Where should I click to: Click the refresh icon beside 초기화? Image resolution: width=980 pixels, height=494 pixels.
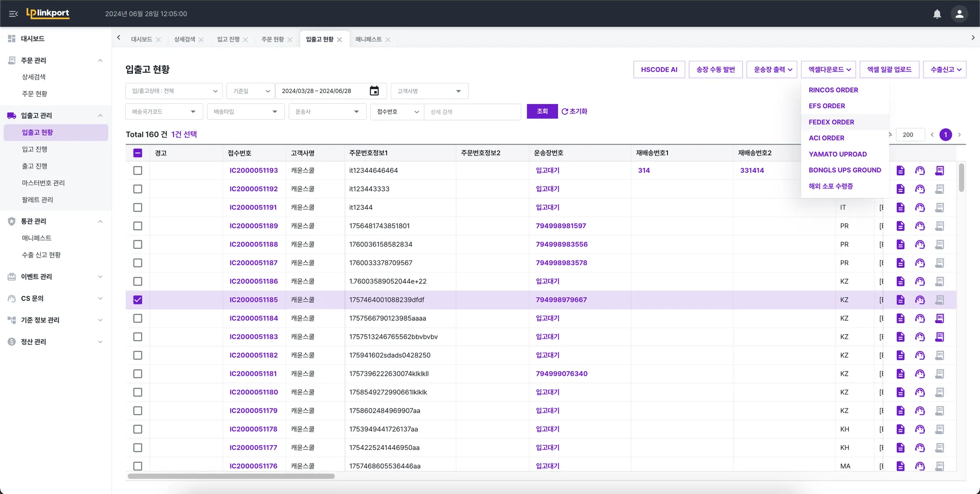tap(565, 112)
